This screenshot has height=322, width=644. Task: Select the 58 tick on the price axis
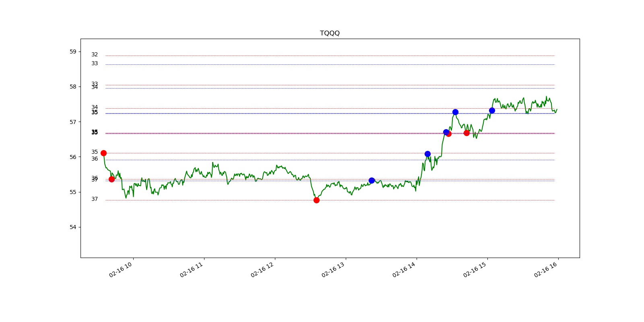73,87
